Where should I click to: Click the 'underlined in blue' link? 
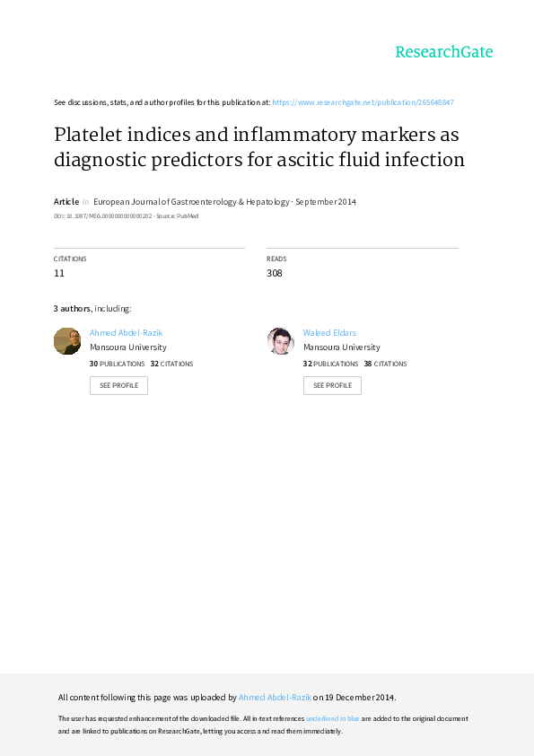(333, 718)
